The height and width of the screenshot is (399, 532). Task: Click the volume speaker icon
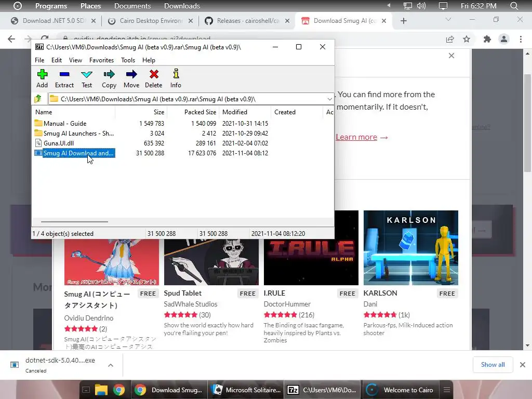tap(421, 6)
